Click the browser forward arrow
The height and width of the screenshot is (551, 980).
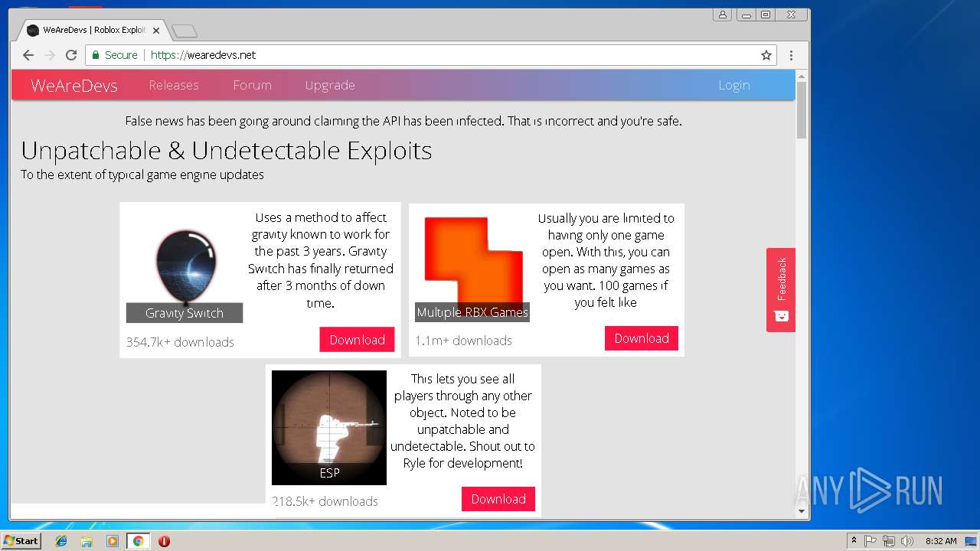point(50,55)
